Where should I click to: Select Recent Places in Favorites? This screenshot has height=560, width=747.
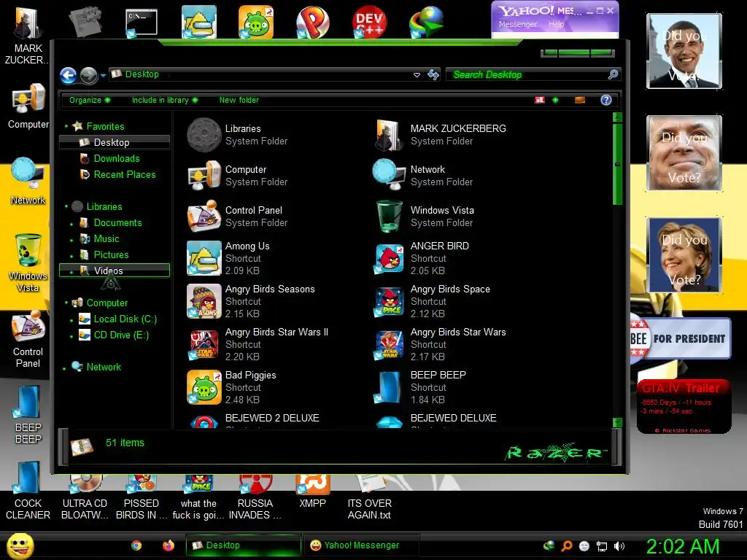point(124,175)
